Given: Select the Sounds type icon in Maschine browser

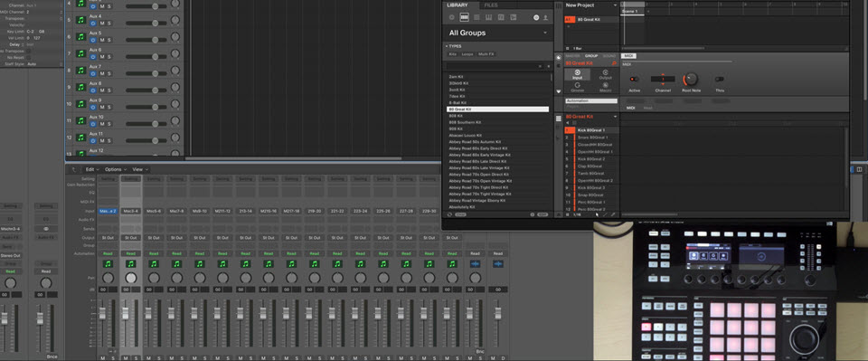Looking at the screenshot, I should click(x=476, y=18).
